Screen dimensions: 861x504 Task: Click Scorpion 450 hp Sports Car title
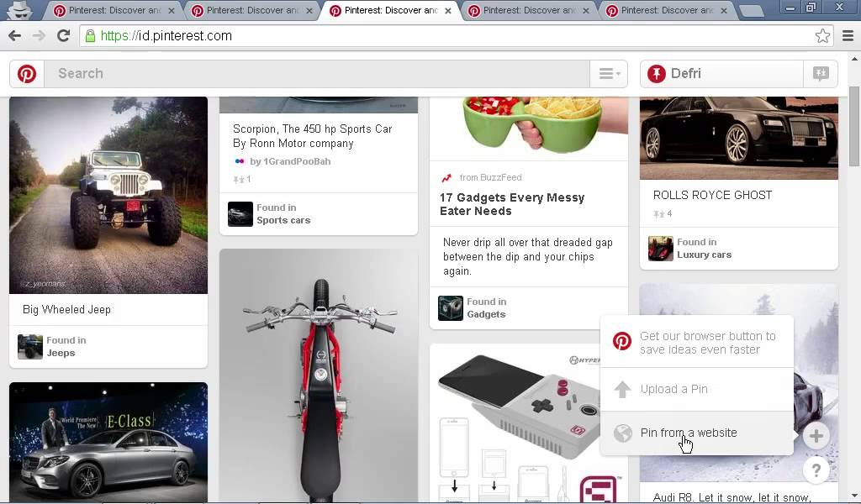[313, 136]
